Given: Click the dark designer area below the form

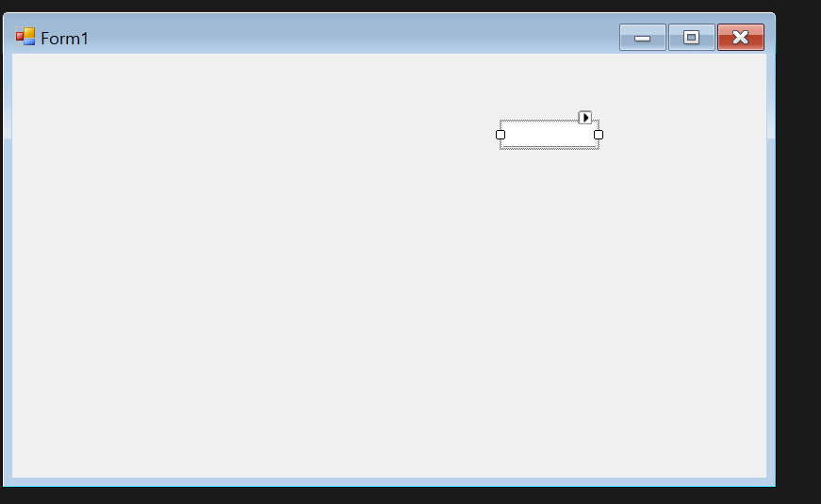Looking at the screenshot, I should [x=388, y=496].
